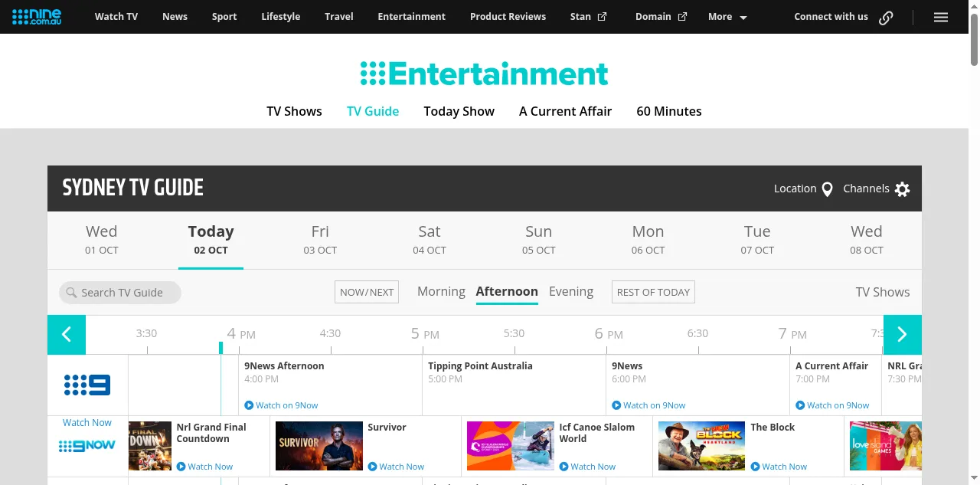Watch Now for Nrl Grand Final Countdown

[x=204, y=467]
